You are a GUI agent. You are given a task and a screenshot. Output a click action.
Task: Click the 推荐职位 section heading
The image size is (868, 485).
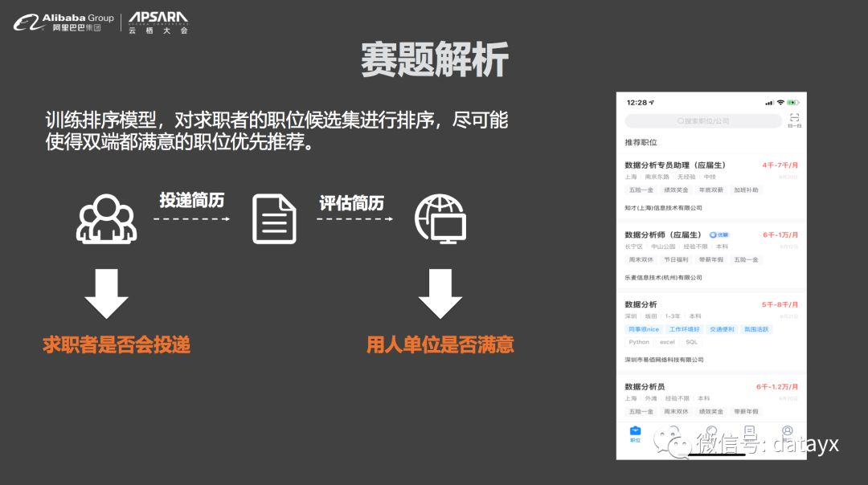(x=641, y=143)
